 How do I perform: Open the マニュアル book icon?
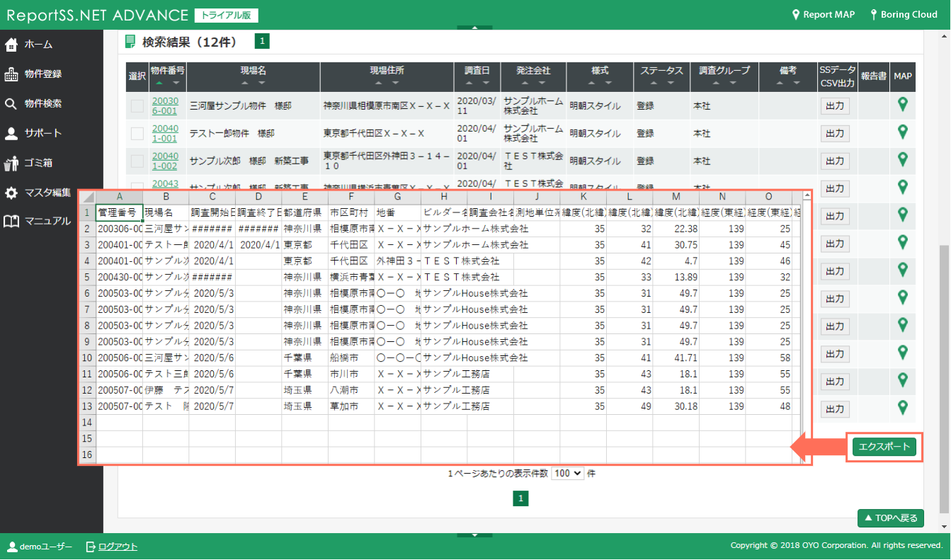click(x=11, y=222)
